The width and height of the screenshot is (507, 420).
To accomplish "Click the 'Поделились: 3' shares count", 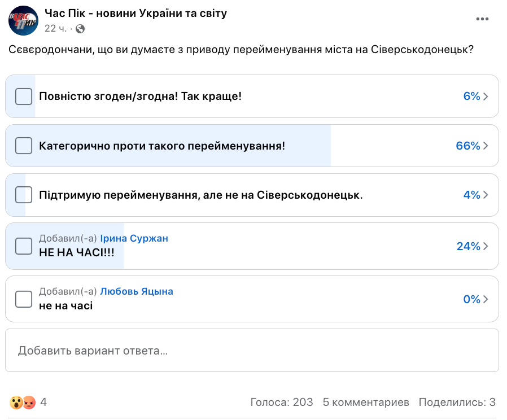I will tap(457, 402).
